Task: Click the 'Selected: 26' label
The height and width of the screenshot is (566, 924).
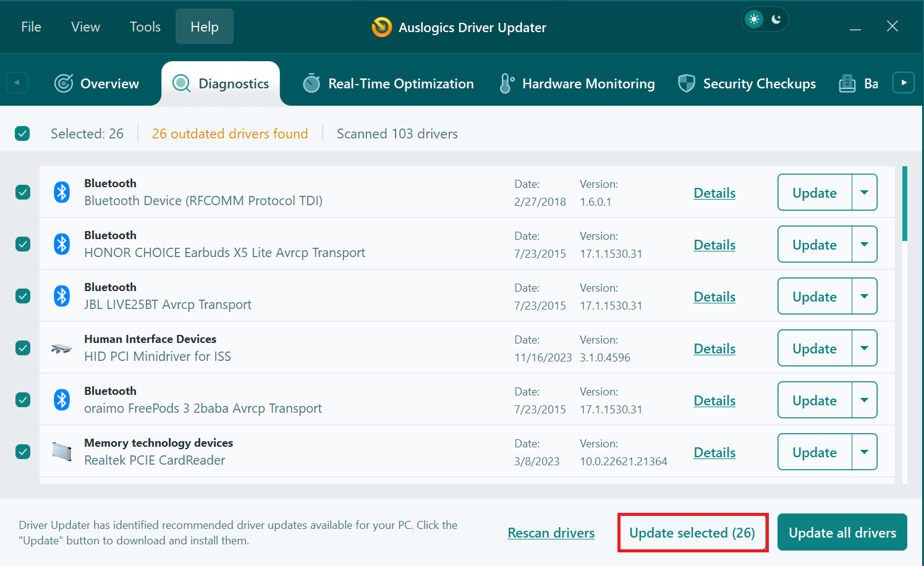Action: click(x=87, y=133)
